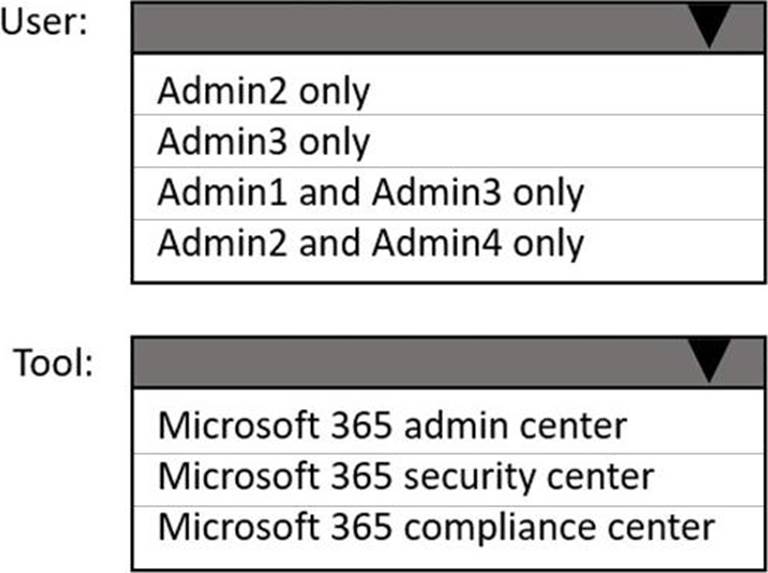The image size is (768, 573).
Task: Click the word "Admin1" in User list
Action: (x=215, y=192)
